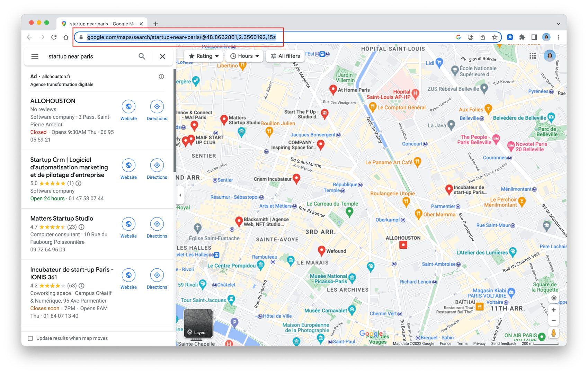Expand the tab search chevron
Screen dimensions: 588x374
(x=558, y=24)
